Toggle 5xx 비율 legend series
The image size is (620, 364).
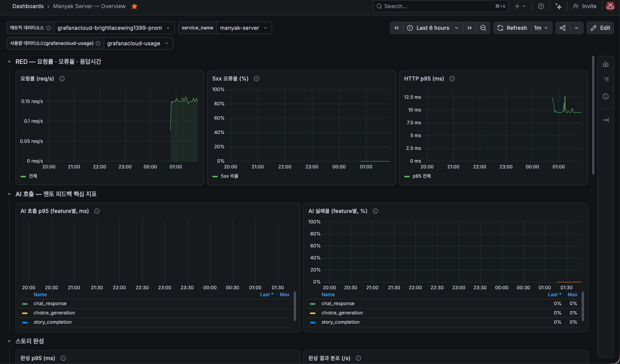(x=229, y=176)
